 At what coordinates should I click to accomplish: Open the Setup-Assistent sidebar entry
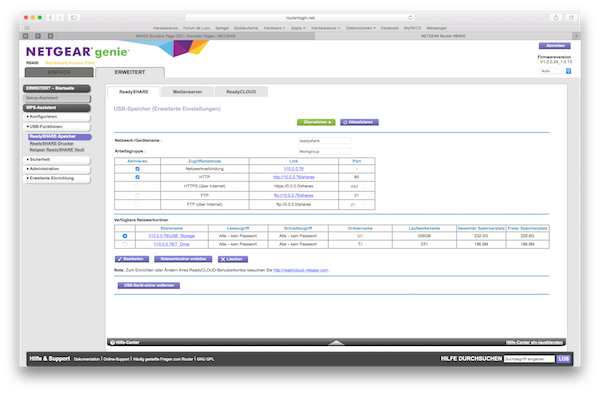(x=57, y=98)
